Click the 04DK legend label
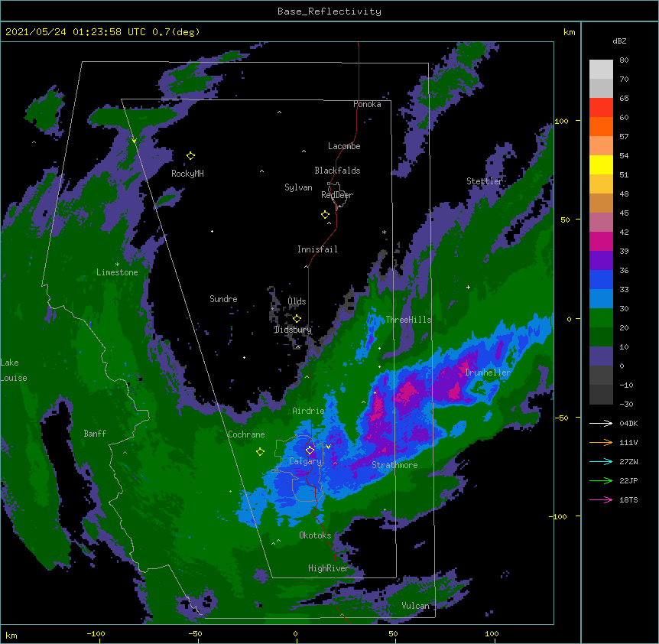Screen dimensions: 659x644 (x=628, y=423)
